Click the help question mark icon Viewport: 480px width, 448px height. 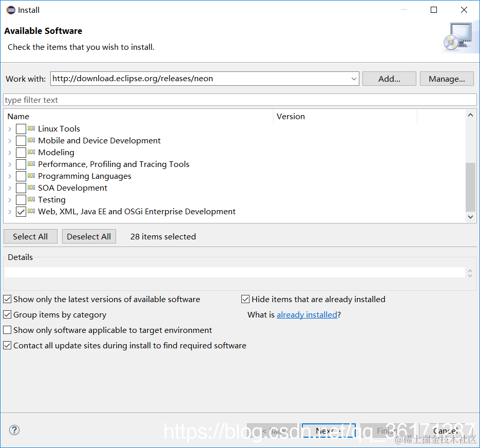[x=14, y=430]
